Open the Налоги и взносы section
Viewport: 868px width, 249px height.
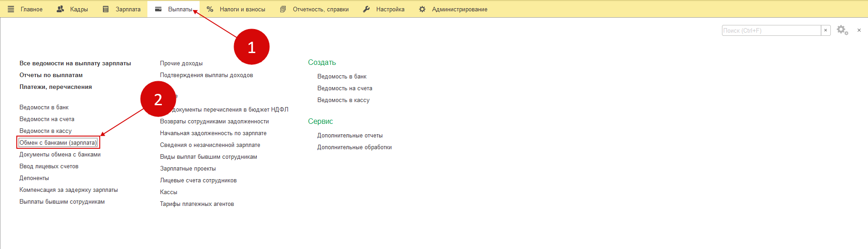coord(236,9)
